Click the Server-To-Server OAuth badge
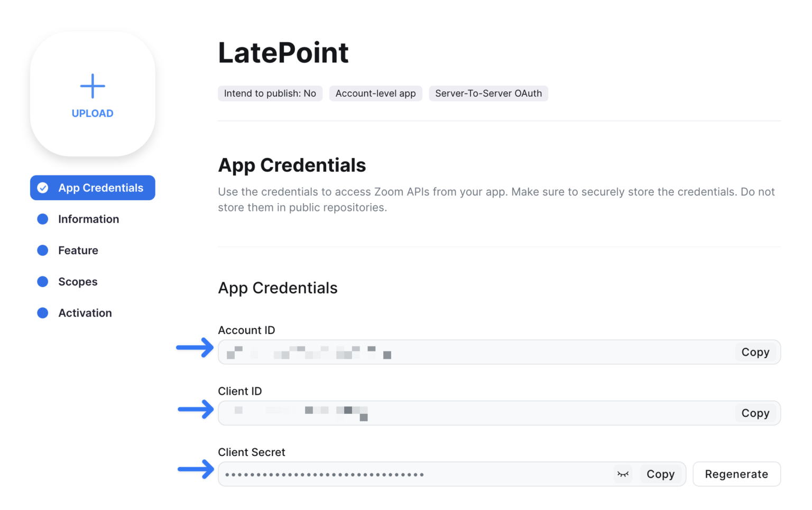 488,93
